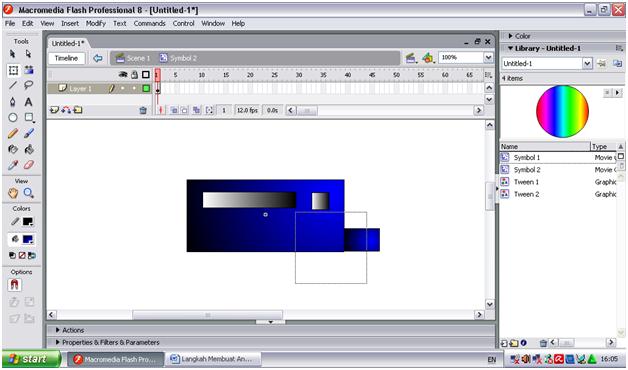Viewport: 628px width, 370px height.
Task: Switch to the Untitled-1* document tab
Action: tap(68, 43)
